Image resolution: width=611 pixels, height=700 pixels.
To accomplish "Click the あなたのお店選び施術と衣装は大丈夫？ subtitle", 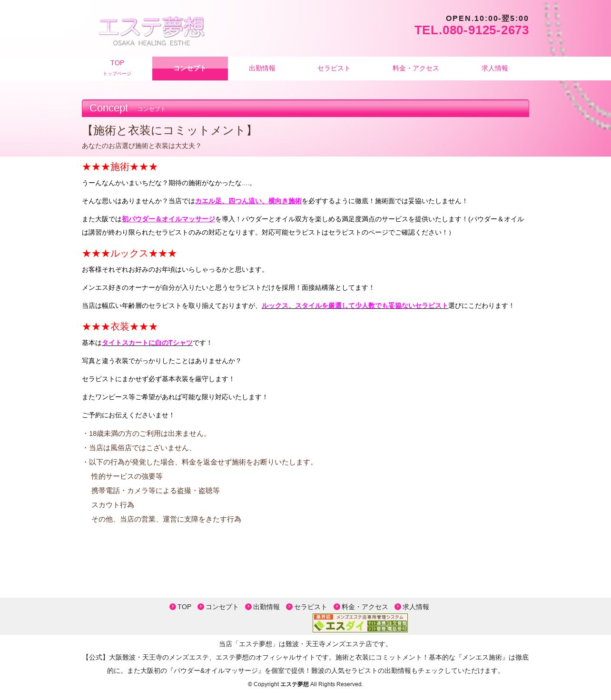I will tap(142, 146).
